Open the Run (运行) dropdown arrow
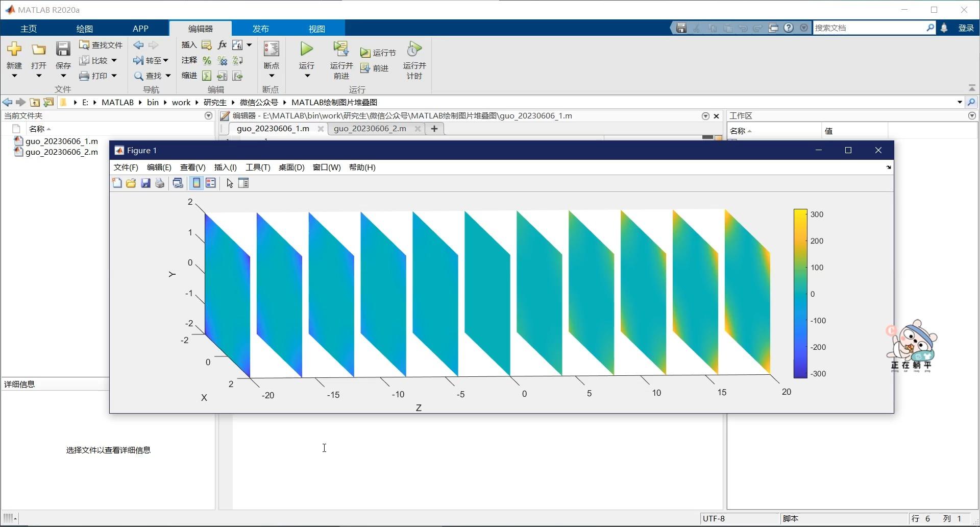This screenshot has height=527, width=980. [x=307, y=76]
